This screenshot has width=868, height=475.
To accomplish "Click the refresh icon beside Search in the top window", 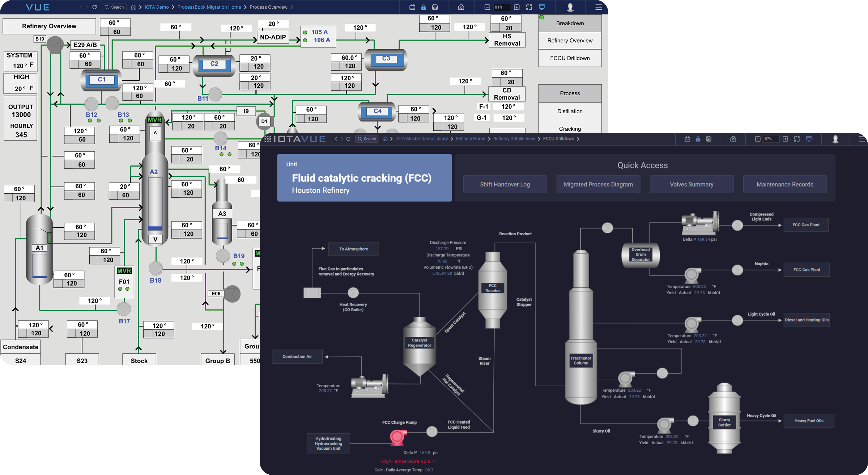I will pos(94,7).
